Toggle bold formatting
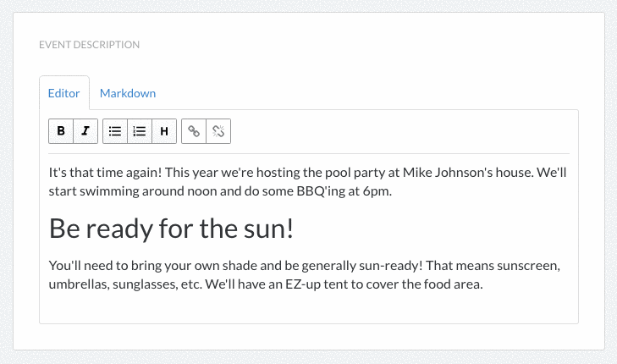This screenshot has width=617, height=364. pyautogui.click(x=61, y=131)
